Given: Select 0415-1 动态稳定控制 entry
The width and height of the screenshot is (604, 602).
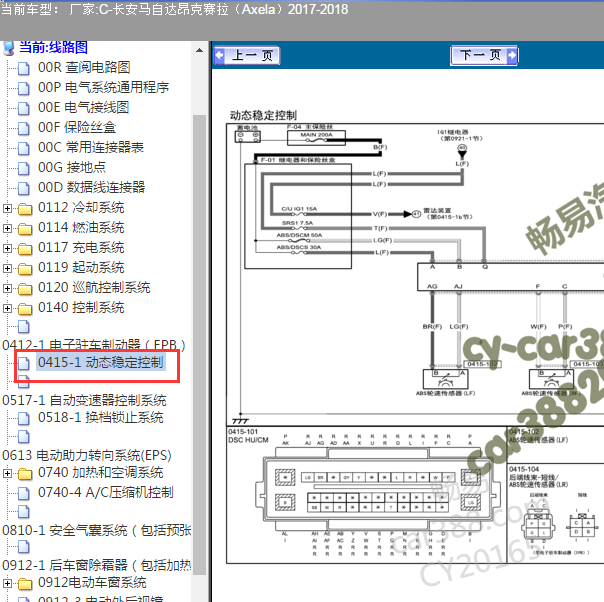Looking at the screenshot, I should (x=101, y=362).
